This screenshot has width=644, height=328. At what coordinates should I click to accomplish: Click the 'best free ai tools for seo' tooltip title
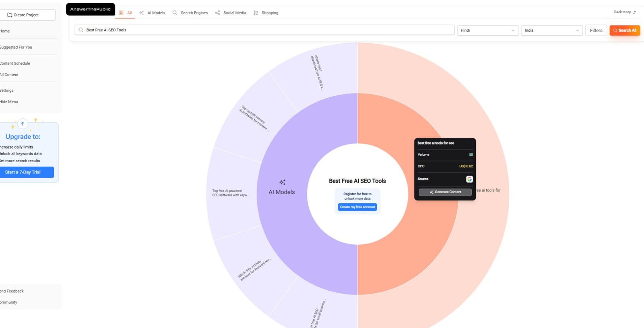(436, 143)
